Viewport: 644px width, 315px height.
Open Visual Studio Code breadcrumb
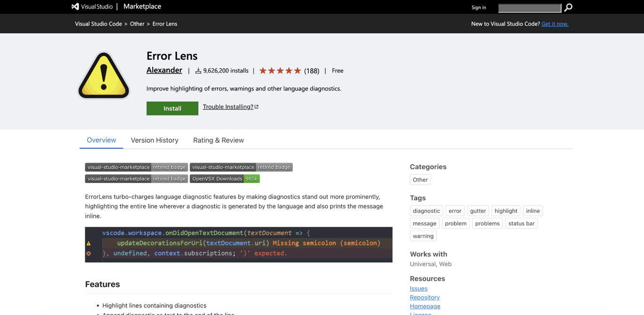point(98,24)
